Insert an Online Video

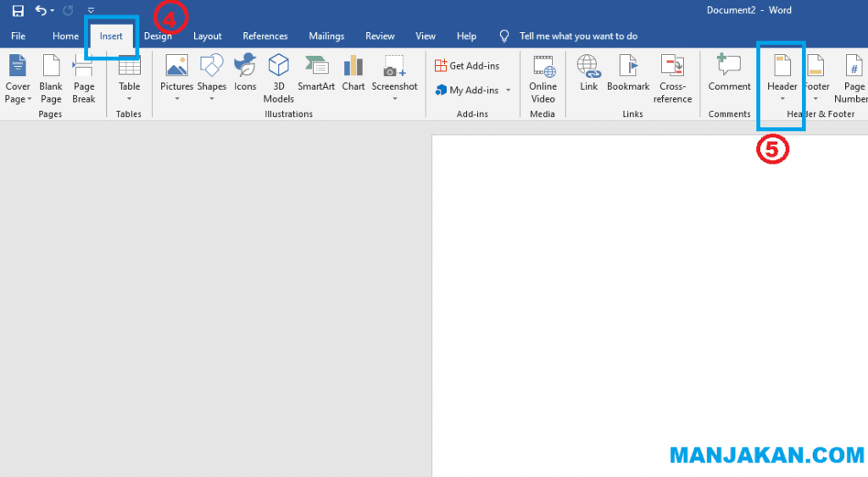tap(542, 79)
